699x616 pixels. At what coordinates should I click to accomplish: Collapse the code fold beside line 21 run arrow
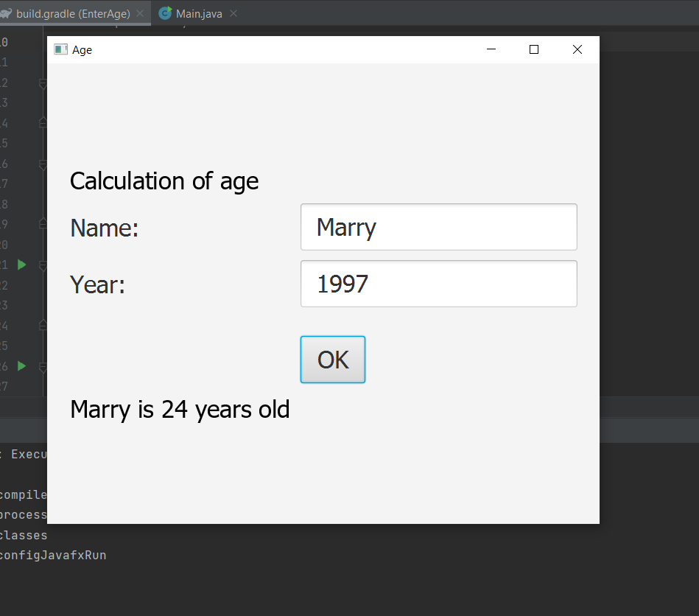pos(43,265)
